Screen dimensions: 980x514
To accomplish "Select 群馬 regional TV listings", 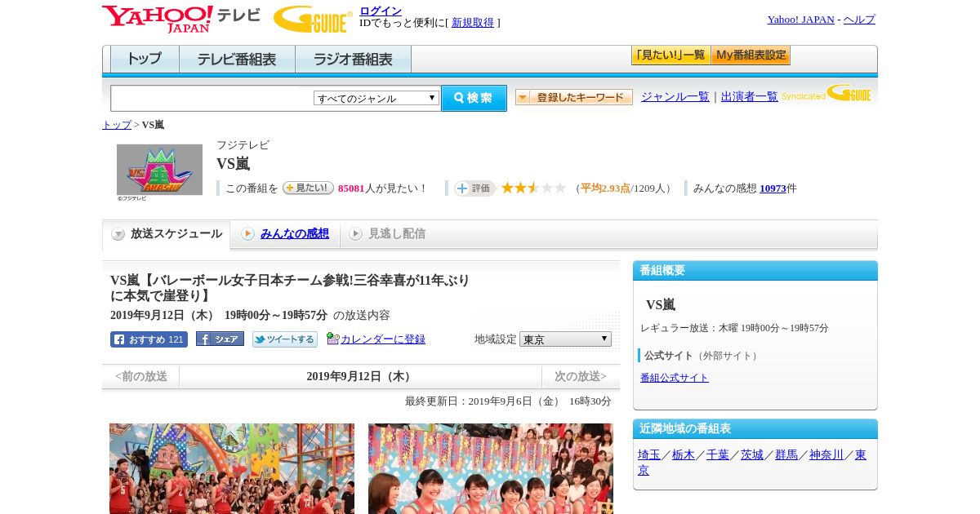I will (x=786, y=454).
